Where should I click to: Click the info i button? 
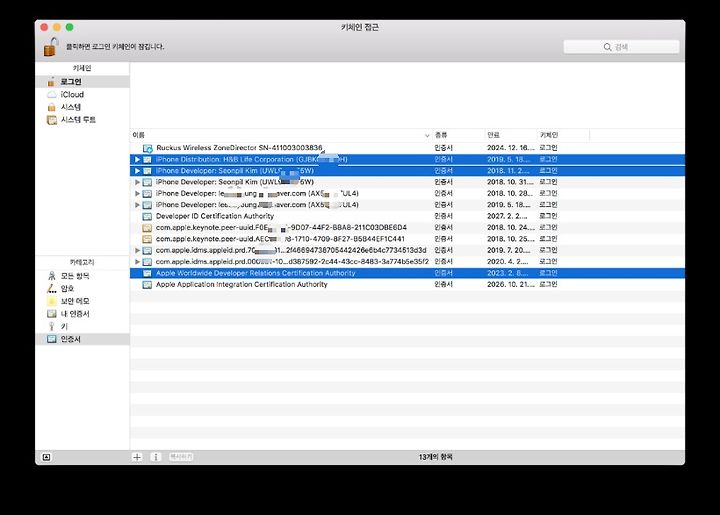click(x=156, y=457)
